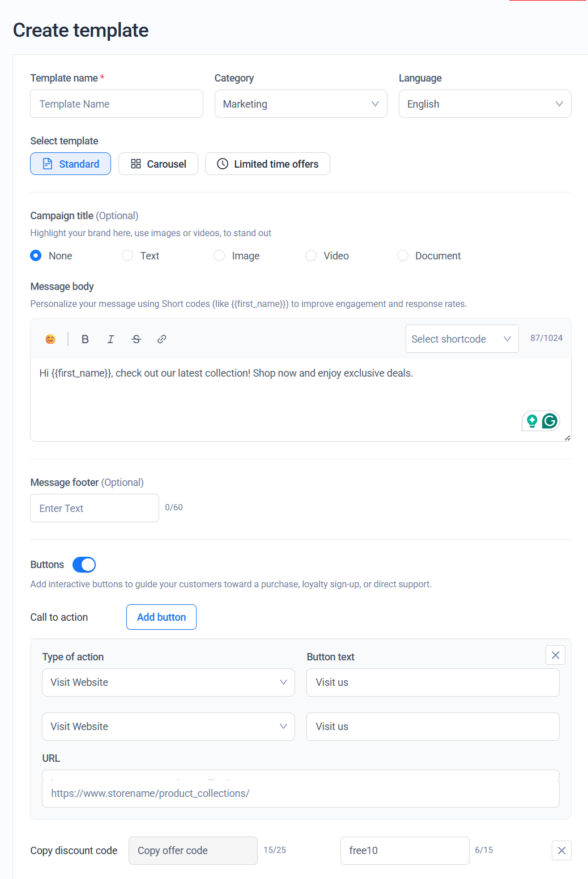Apply italic formatting to message text
Viewport: 588px width, 879px height.
pos(110,339)
